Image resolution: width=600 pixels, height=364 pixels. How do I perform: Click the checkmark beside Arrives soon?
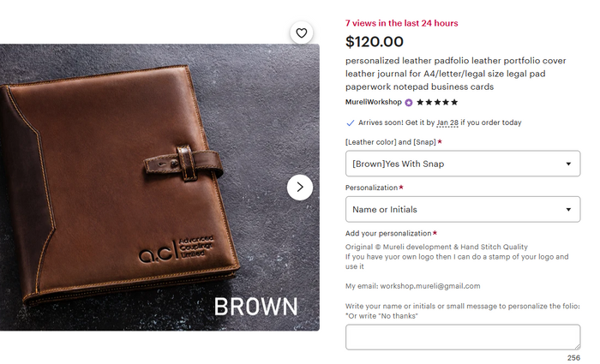point(350,122)
